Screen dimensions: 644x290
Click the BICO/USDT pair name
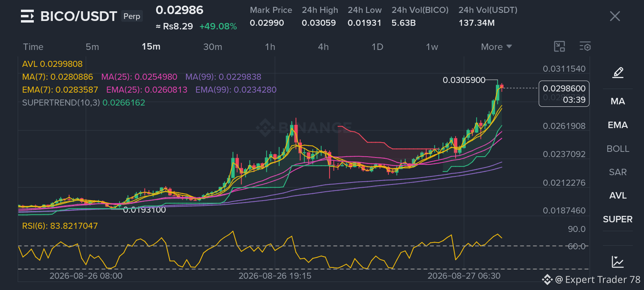pos(78,16)
